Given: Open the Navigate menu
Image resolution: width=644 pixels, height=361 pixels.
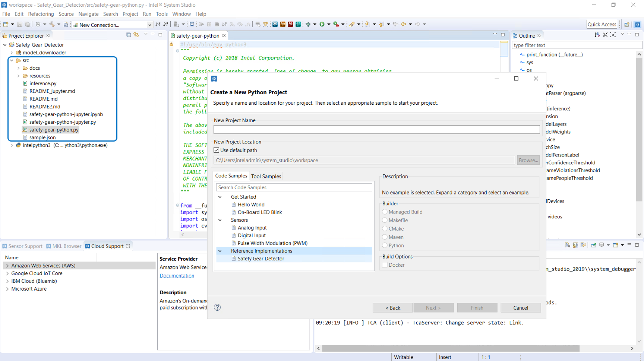Looking at the screenshot, I should (88, 14).
